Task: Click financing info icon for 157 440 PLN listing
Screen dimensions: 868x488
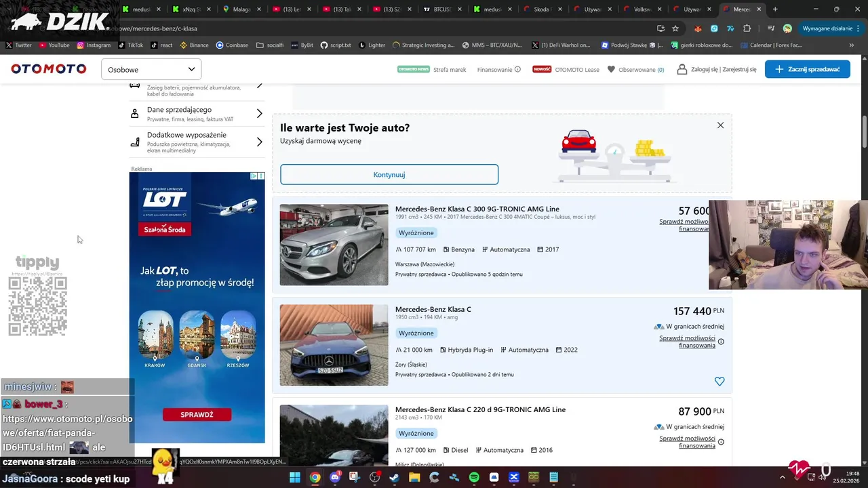Action: tap(721, 342)
